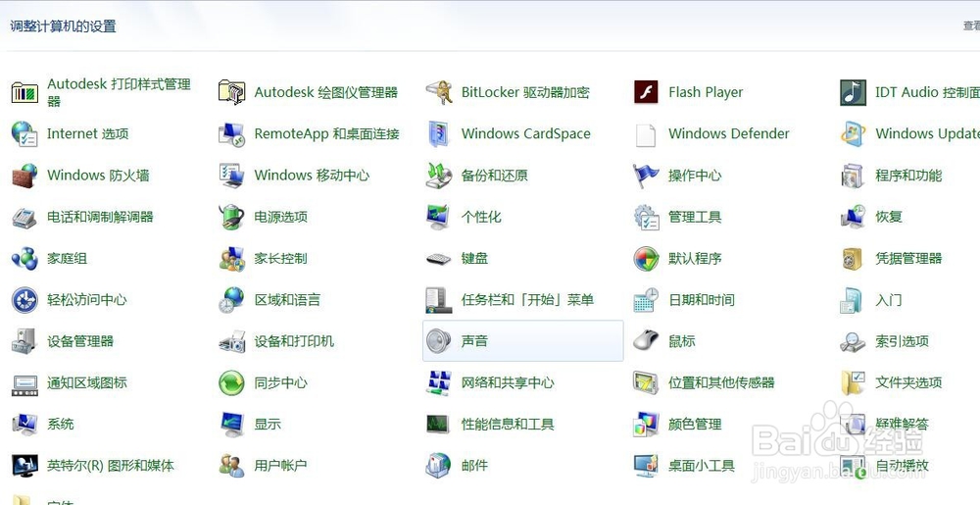This screenshot has height=505, width=980.
Task: Open the 默认程序 icon
Action: (646, 258)
